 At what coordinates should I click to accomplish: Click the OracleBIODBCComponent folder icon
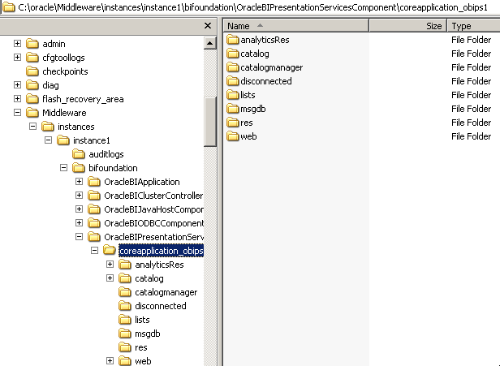(x=94, y=223)
